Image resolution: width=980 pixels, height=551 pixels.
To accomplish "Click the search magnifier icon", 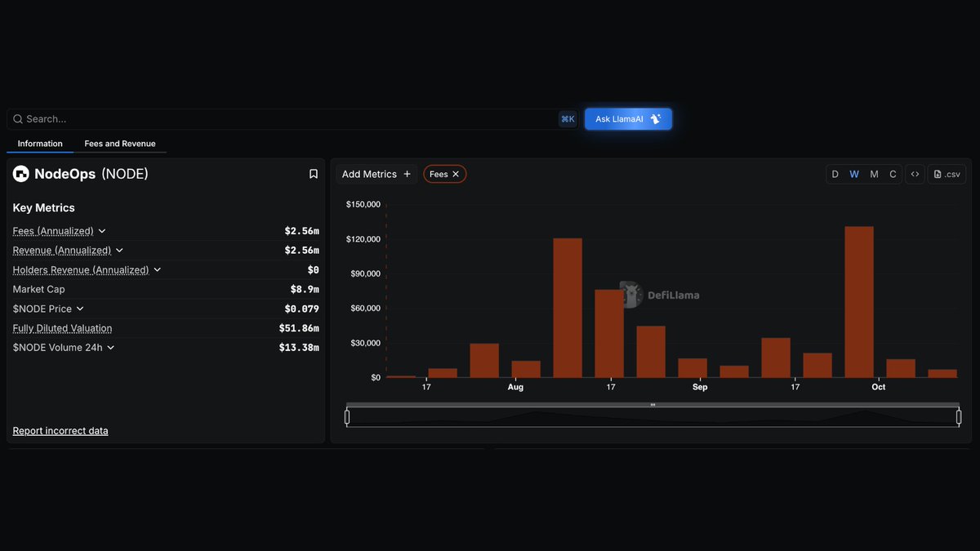I will (18, 119).
